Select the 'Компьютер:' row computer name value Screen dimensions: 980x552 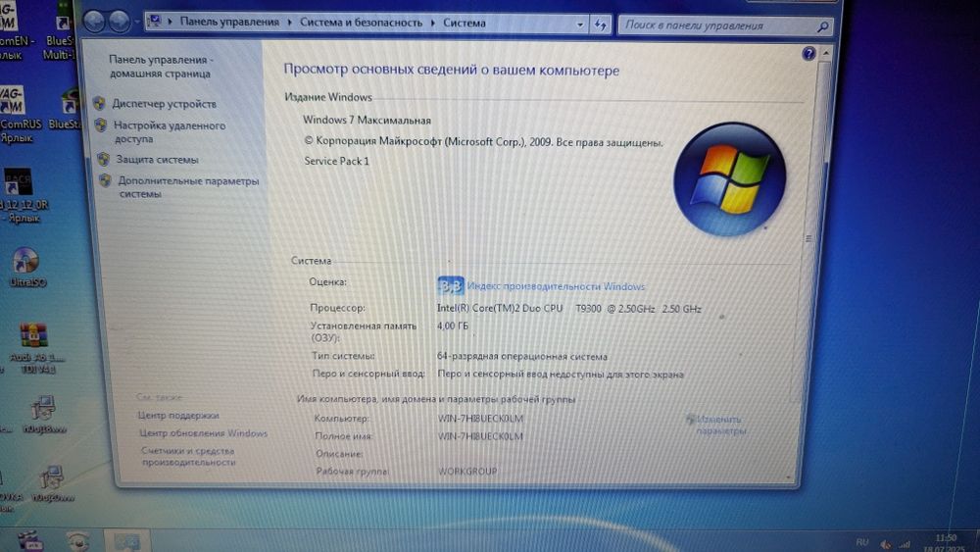[480, 419]
